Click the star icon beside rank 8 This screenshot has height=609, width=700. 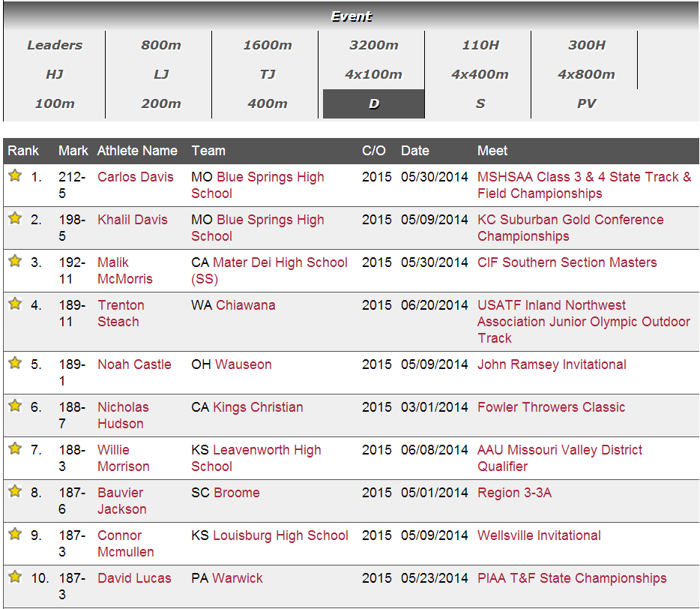pyautogui.click(x=15, y=492)
